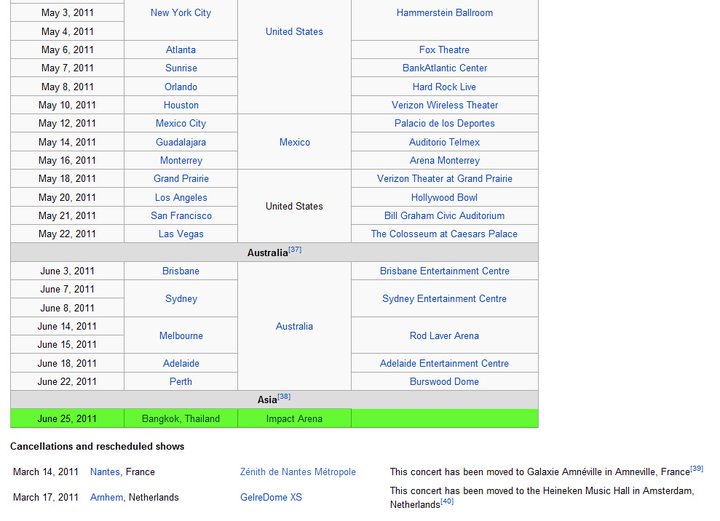Open the Grand Prairie city link
720x521 pixels.
(181, 179)
